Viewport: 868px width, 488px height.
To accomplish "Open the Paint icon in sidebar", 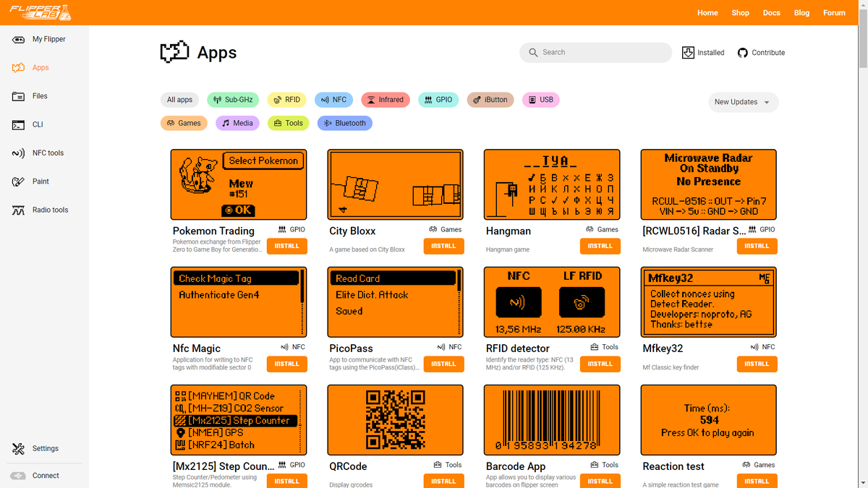I will (x=19, y=181).
